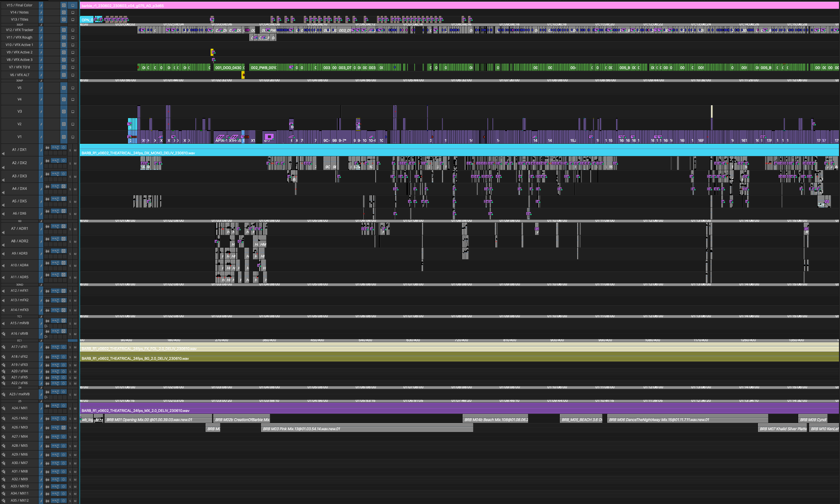
Task: Open clip gain/automation display on A32 / MX9
Action: pyautogui.click(x=56, y=480)
